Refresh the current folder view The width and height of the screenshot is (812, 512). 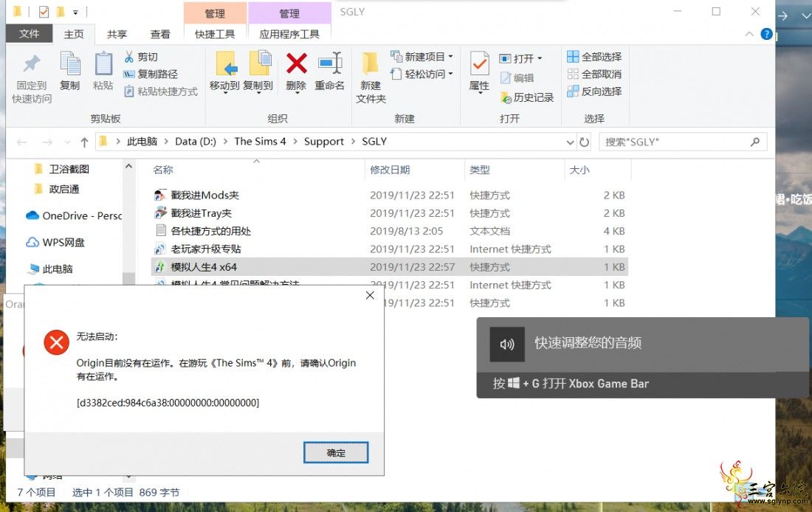click(x=585, y=142)
